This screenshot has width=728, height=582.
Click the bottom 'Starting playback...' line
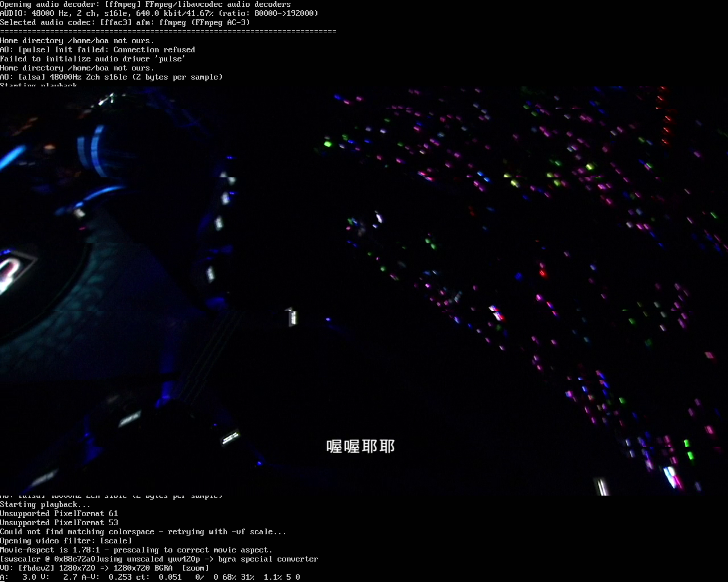(x=45, y=504)
